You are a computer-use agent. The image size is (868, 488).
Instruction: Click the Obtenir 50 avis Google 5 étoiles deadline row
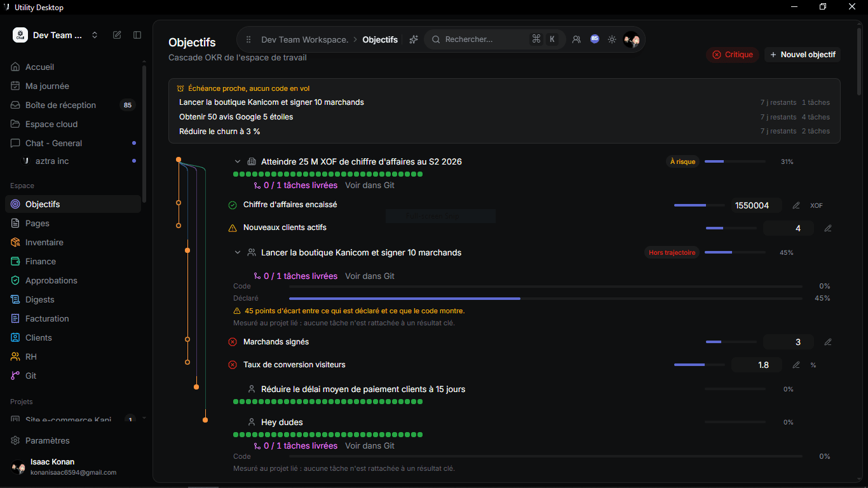(505, 117)
